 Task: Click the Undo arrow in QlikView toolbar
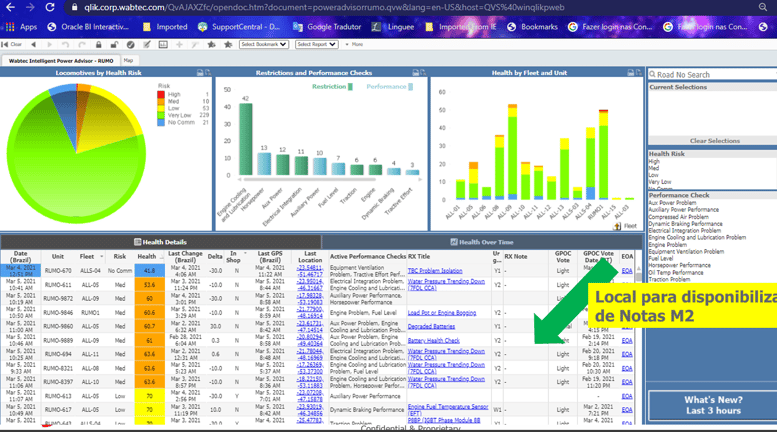(65, 45)
